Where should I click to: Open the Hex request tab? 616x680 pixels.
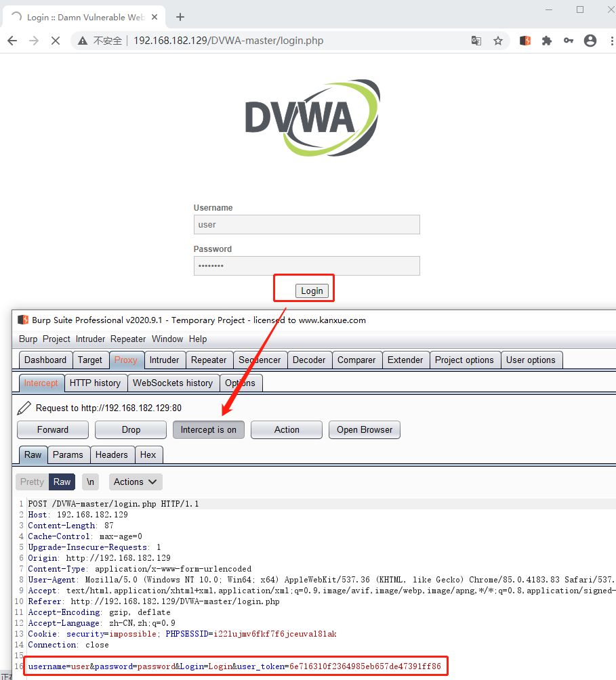pos(148,455)
